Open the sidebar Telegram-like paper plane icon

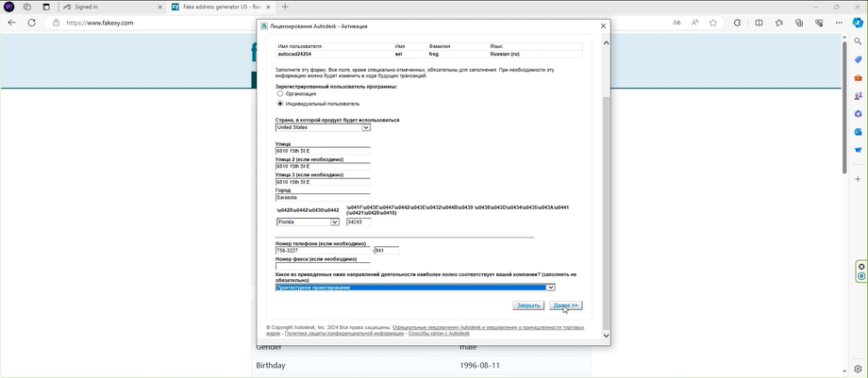point(858,150)
